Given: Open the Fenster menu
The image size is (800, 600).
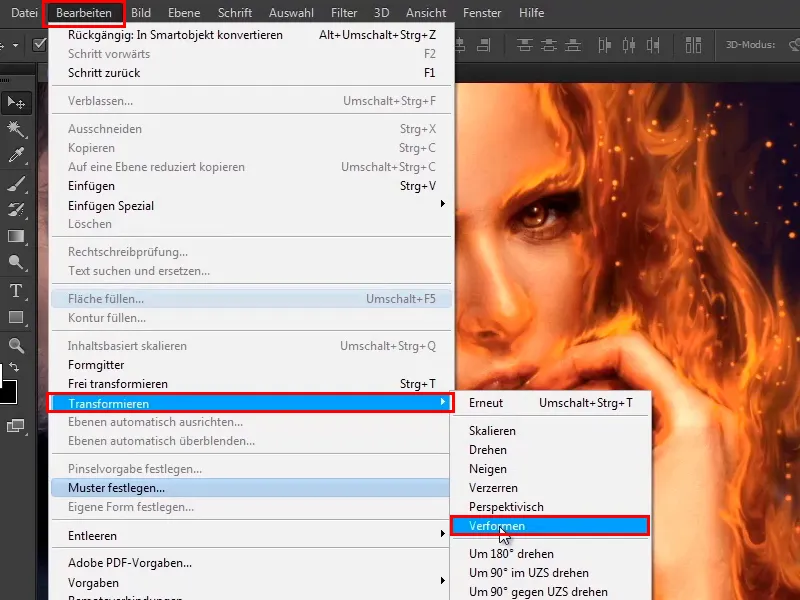Looking at the screenshot, I should tap(482, 13).
